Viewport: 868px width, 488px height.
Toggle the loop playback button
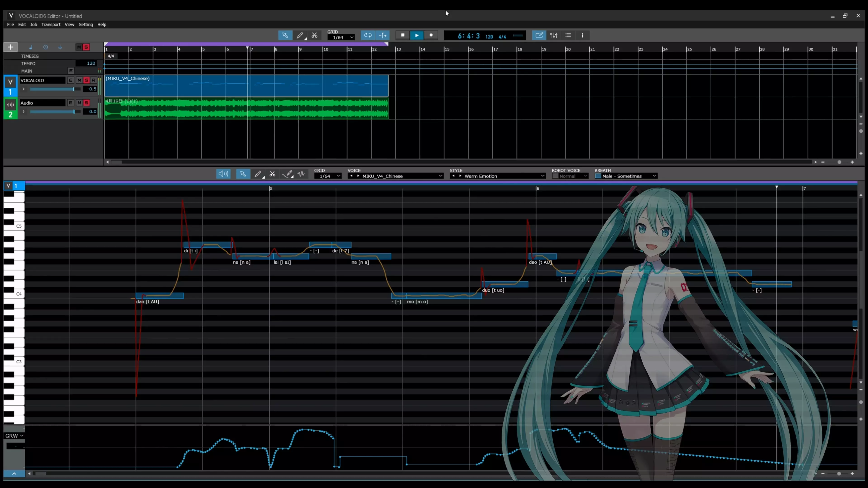pyautogui.click(x=368, y=35)
